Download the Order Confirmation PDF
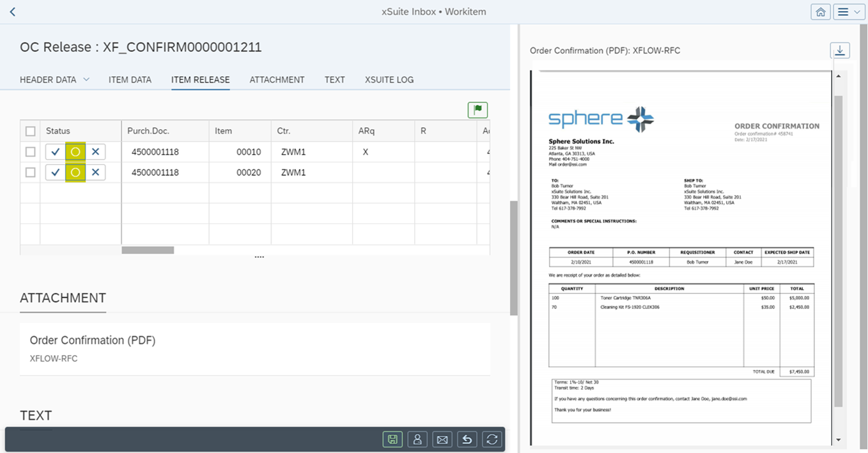 click(x=840, y=50)
